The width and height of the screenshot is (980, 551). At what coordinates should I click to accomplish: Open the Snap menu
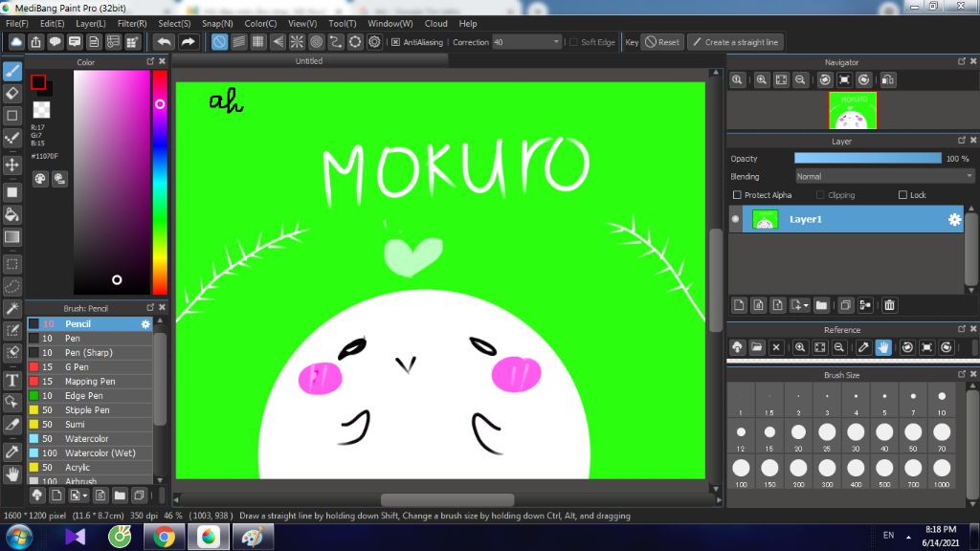(x=217, y=24)
